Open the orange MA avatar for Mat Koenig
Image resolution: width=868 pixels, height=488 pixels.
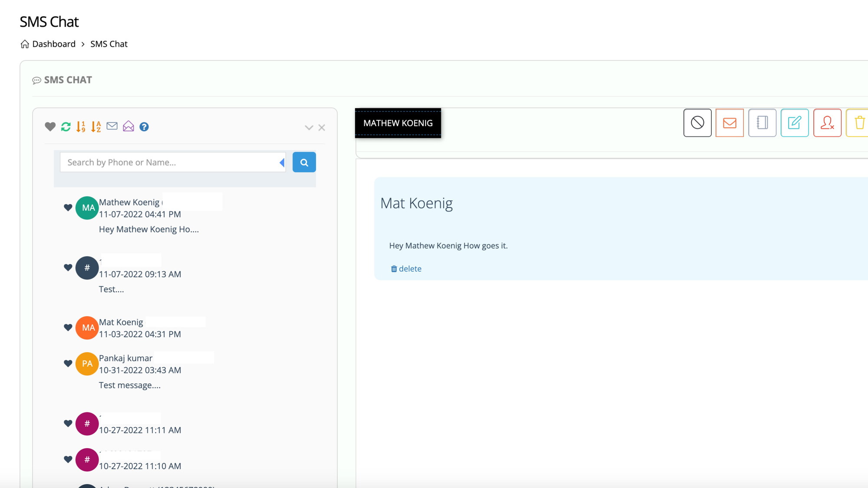[x=87, y=328]
